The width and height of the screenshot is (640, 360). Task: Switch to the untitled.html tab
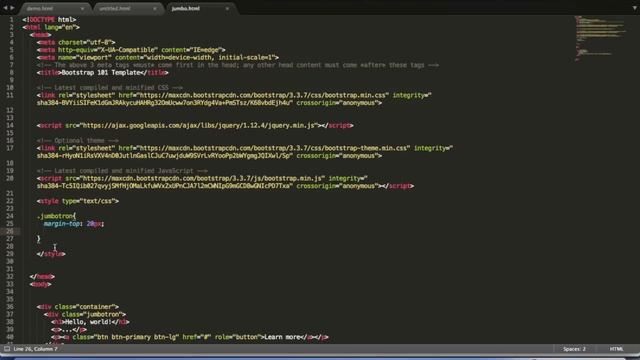pos(115,8)
